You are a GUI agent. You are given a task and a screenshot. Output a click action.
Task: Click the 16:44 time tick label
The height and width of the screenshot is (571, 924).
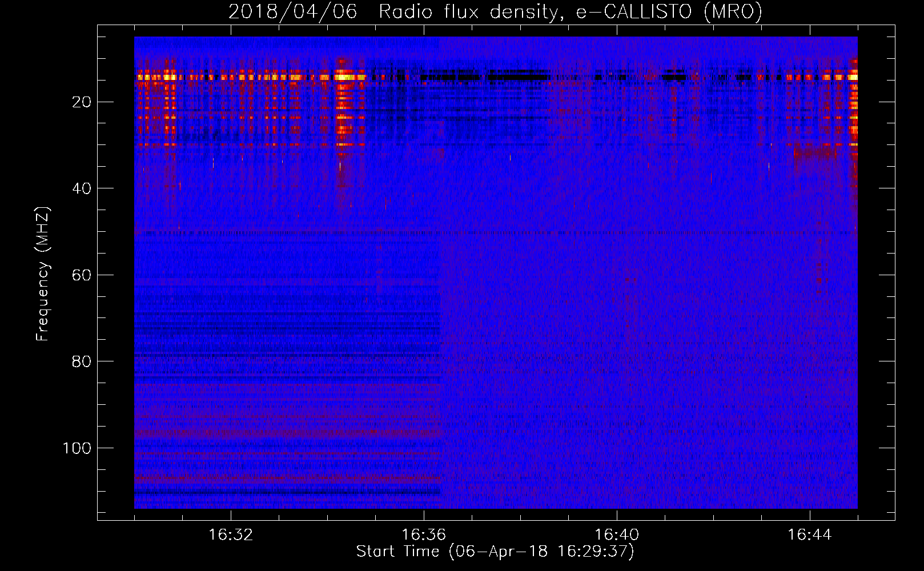point(810,535)
